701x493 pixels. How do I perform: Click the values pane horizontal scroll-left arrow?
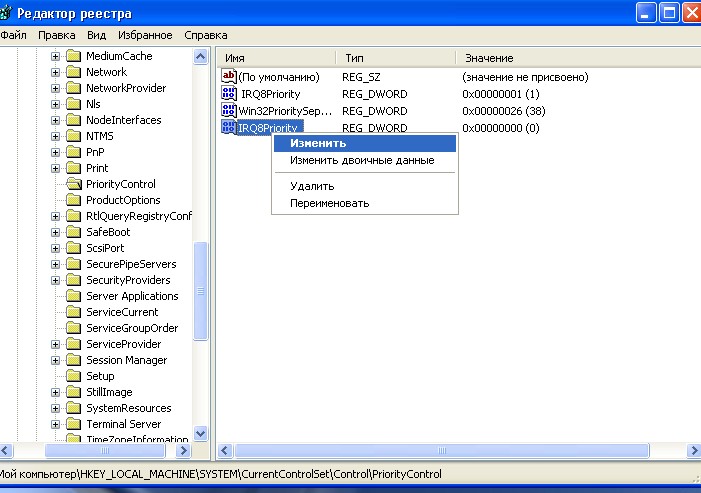pyautogui.click(x=225, y=451)
